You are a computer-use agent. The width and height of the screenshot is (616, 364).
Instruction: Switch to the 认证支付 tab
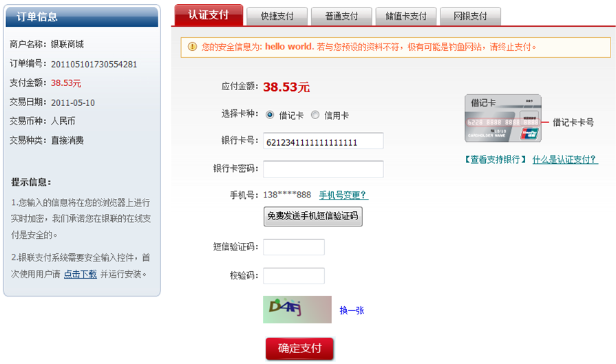coord(209,15)
